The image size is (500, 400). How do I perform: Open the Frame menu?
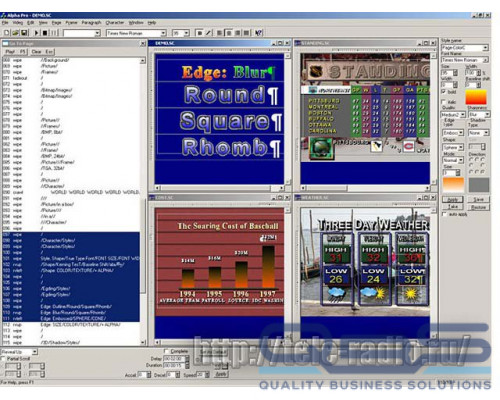coord(71,23)
